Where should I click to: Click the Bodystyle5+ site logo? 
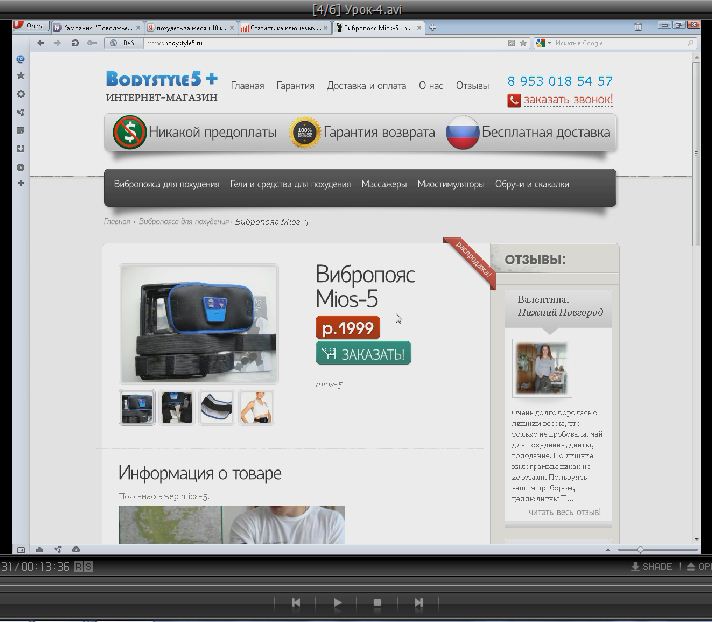[162, 86]
